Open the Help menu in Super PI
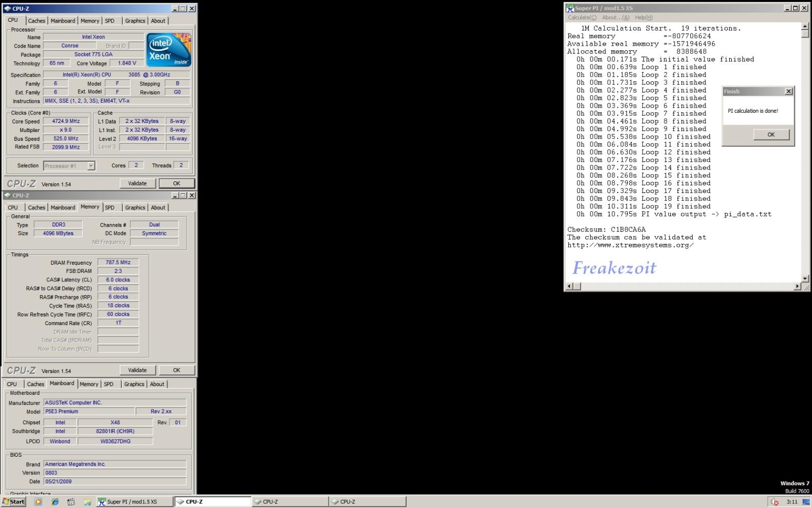The width and height of the screenshot is (812, 508). pos(644,17)
